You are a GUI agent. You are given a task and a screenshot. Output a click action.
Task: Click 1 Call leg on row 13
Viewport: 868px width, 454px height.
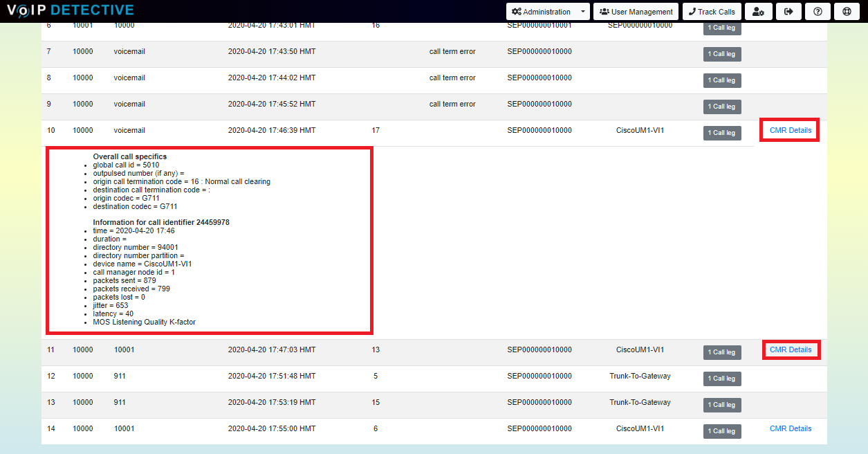[x=722, y=405]
